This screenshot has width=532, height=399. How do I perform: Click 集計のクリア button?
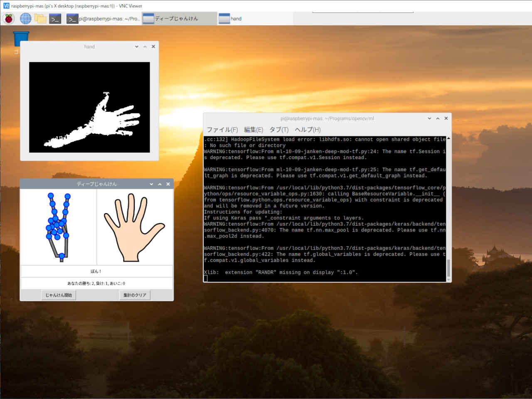135,295
